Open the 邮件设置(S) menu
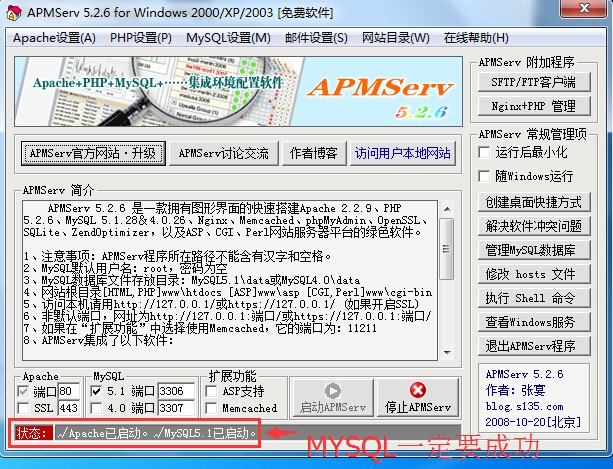The height and width of the screenshot is (469, 613). click(316, 38)
